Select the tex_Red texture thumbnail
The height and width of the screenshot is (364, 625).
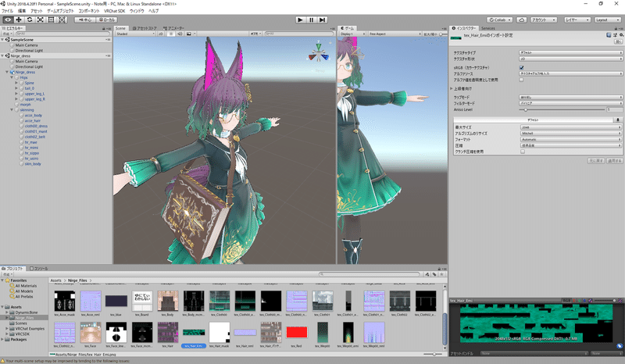[x=297, y=334]
